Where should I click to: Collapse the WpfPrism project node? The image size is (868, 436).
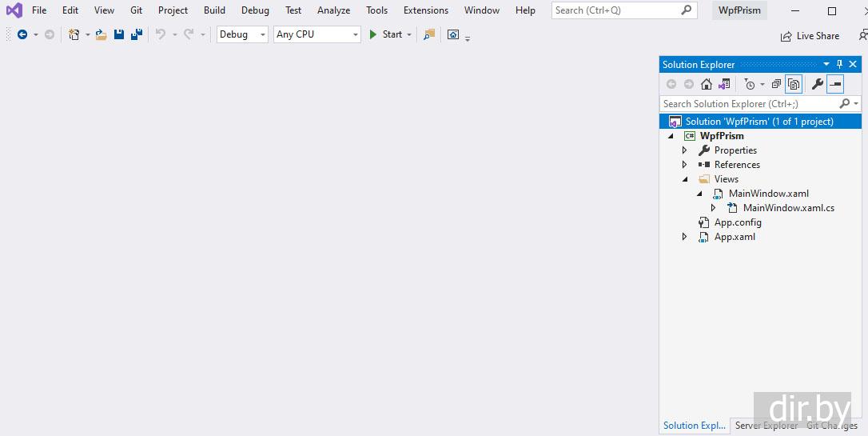pos(671,136)
